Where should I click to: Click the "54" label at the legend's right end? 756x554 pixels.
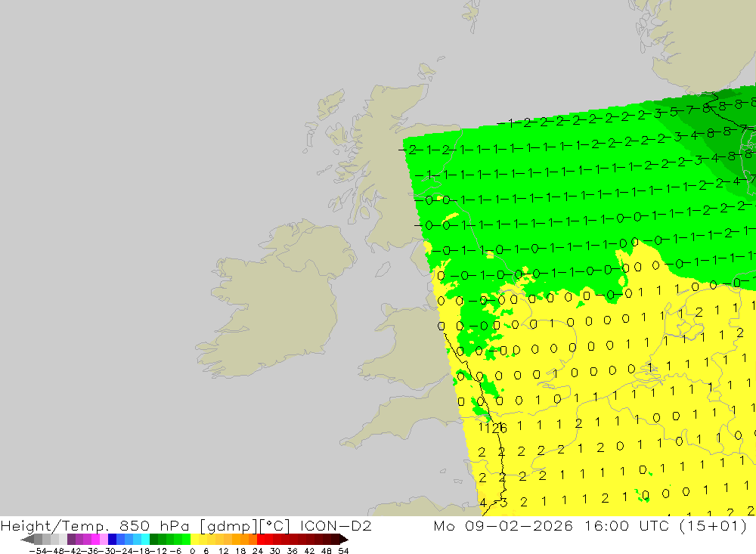[343, 551]
